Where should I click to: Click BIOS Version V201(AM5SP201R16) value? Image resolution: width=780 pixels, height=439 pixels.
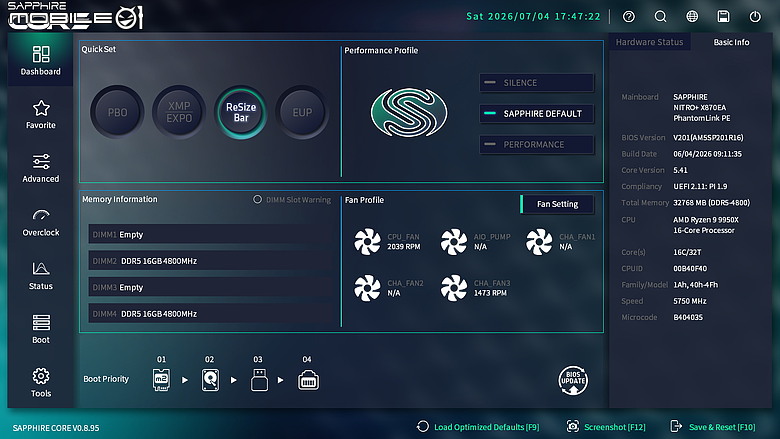pos(708,137)
